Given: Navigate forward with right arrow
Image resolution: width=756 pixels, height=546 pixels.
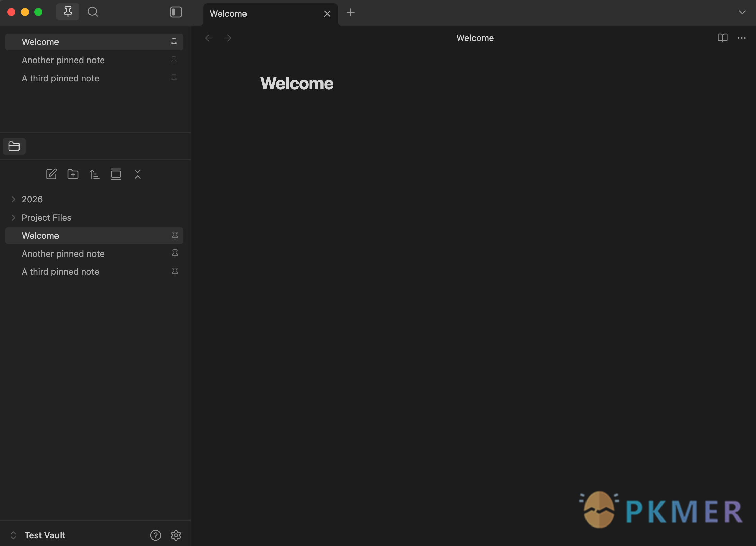Looking at the screenshot, I should click(x=228, y=38).
